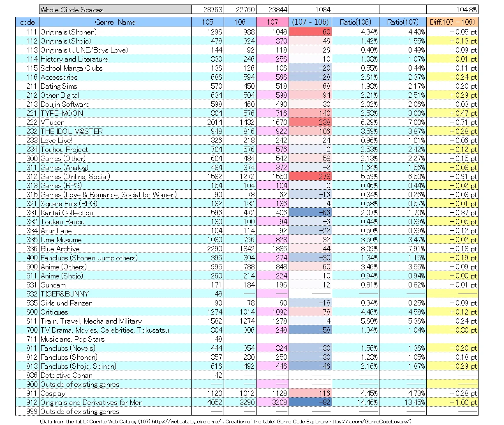Click the 'Critiques' genre cell

(x=115, y=312)
